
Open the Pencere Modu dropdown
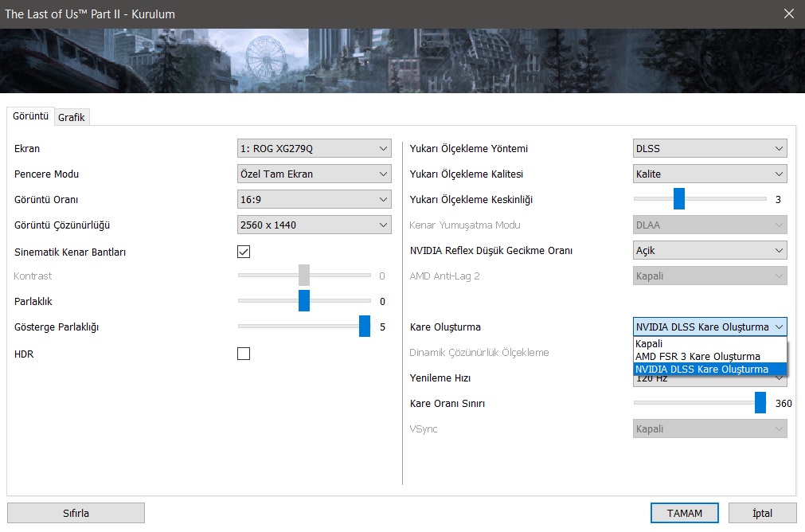point(315,174)
